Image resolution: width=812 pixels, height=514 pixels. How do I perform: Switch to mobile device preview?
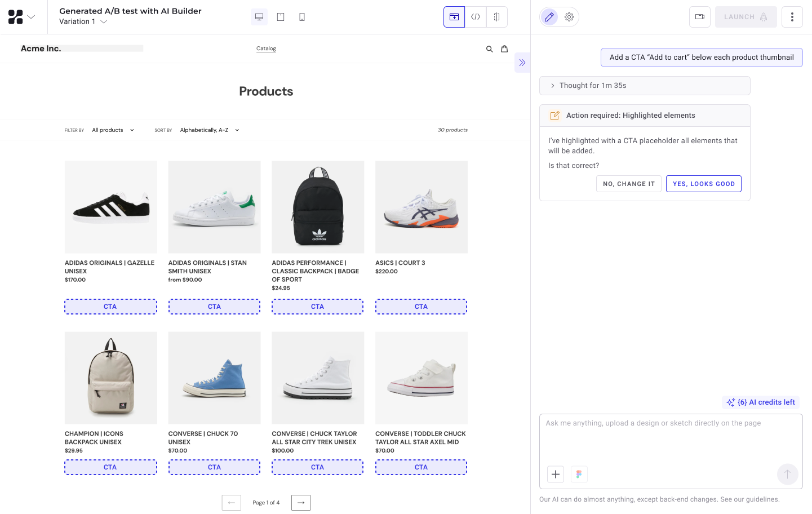tap(302, 17)
